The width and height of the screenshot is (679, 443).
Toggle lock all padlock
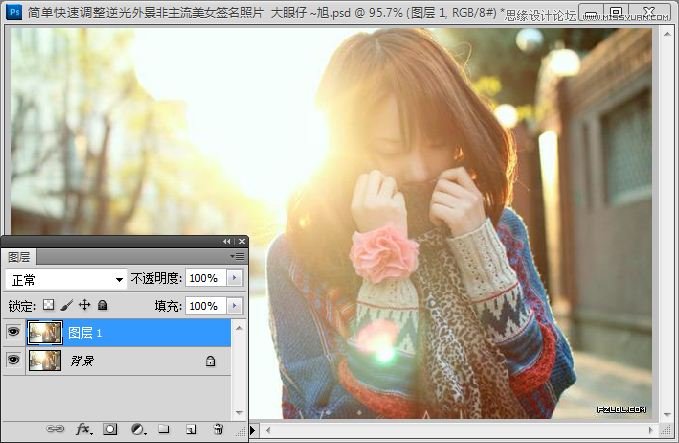click(103, 305)
